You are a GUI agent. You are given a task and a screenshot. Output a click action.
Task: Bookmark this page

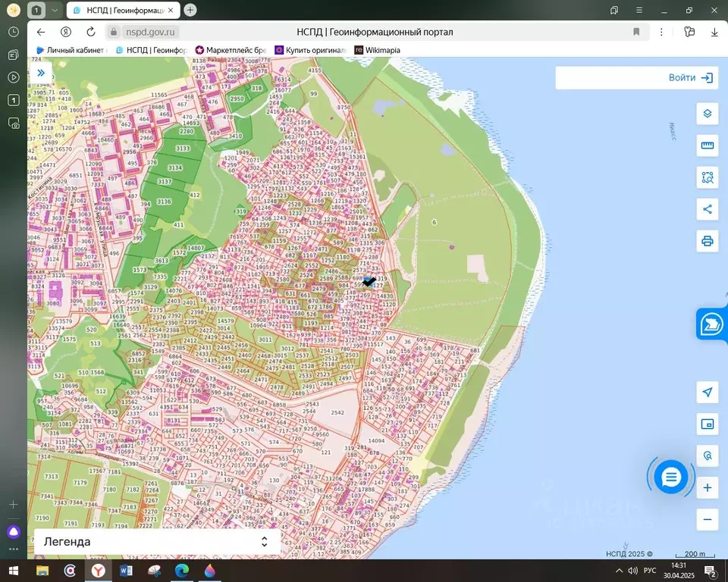(x=636, y=32)
